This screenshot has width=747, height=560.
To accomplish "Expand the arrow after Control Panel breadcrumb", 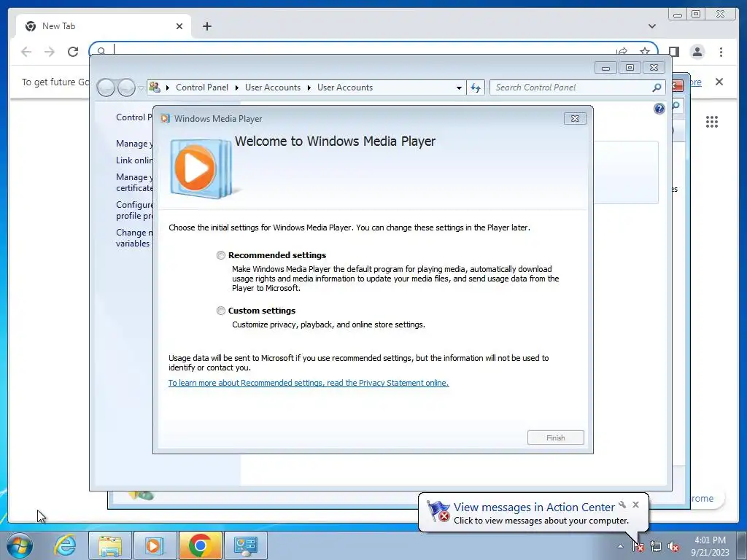I will coord(237,87).
